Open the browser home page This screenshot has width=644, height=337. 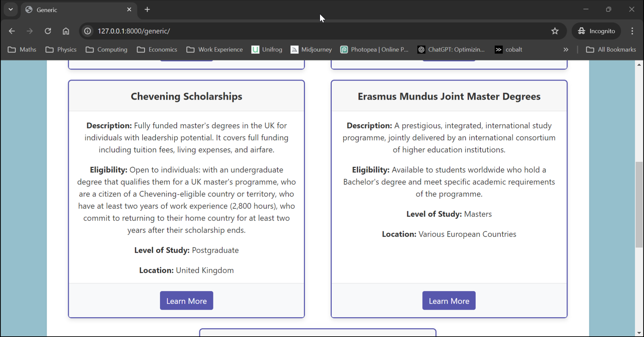click(x=66, y=31)
